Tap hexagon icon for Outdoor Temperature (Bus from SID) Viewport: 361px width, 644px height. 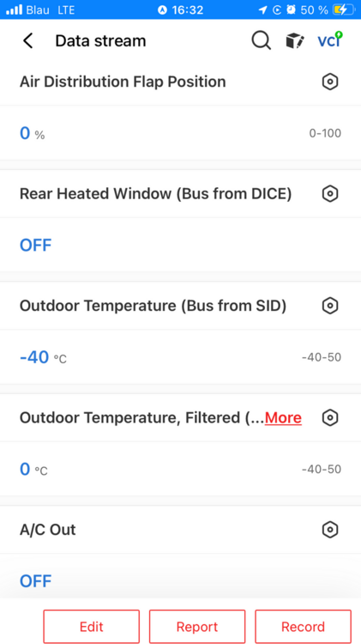330,306
